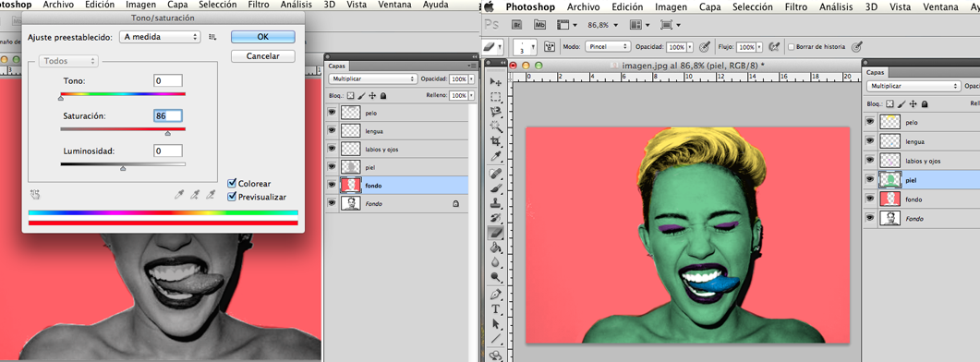Screen dimensions: 980x362
Task: Select the Eyedropper tool in the toolbox
Action: tap(496, 155)
